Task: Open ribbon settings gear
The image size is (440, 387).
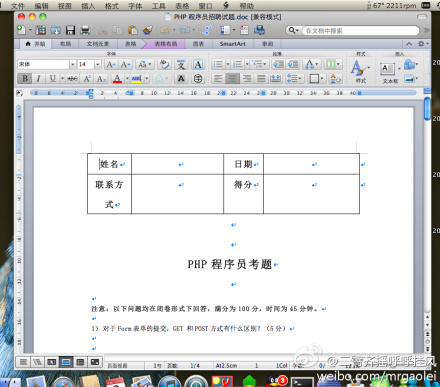Action: (422, 44)
